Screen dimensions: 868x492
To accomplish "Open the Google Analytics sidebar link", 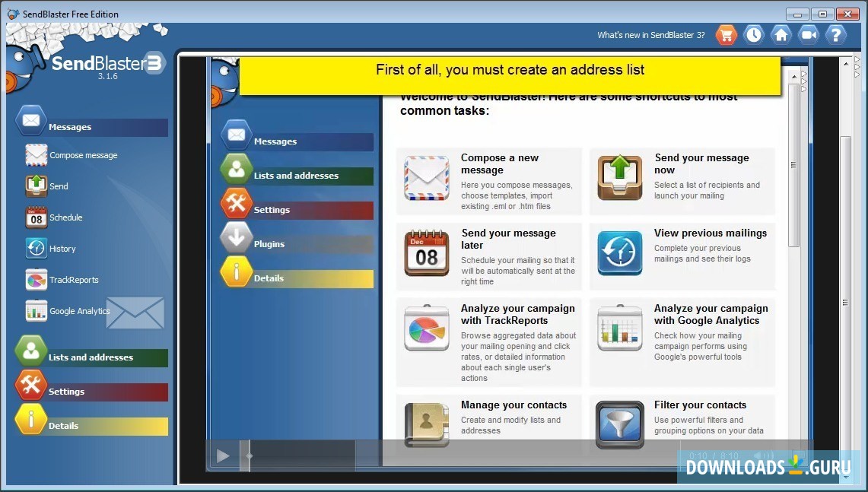I will click(x=80, y=311).
